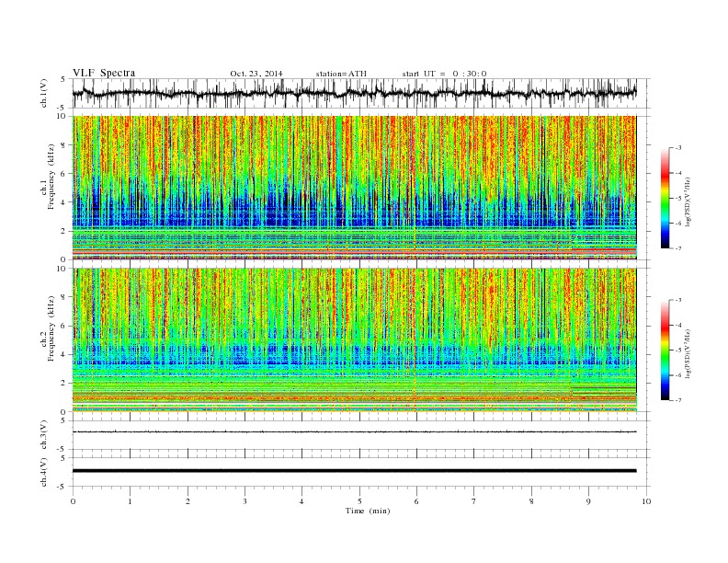Click the ch.2 color scale bar

pyautogui.click(x=665, y=350)
